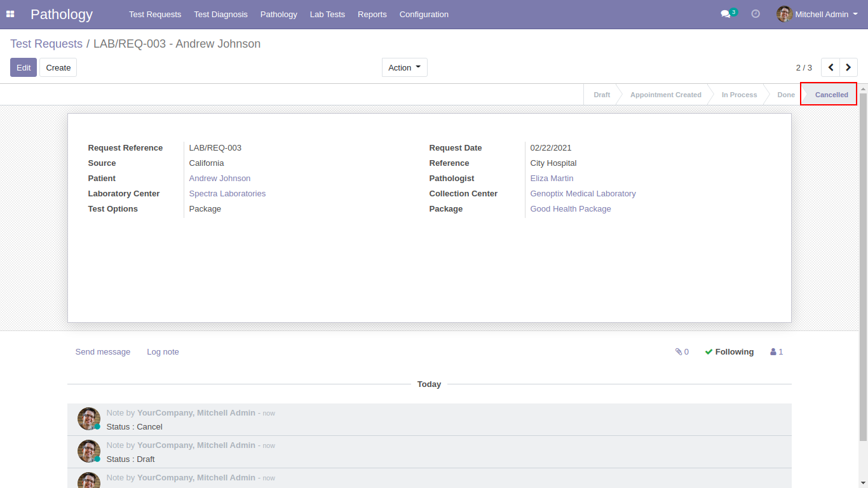Open the Andrew Johnson patient link
The image size is (868, 488).
pyautogui.click(x=220, y=179)
